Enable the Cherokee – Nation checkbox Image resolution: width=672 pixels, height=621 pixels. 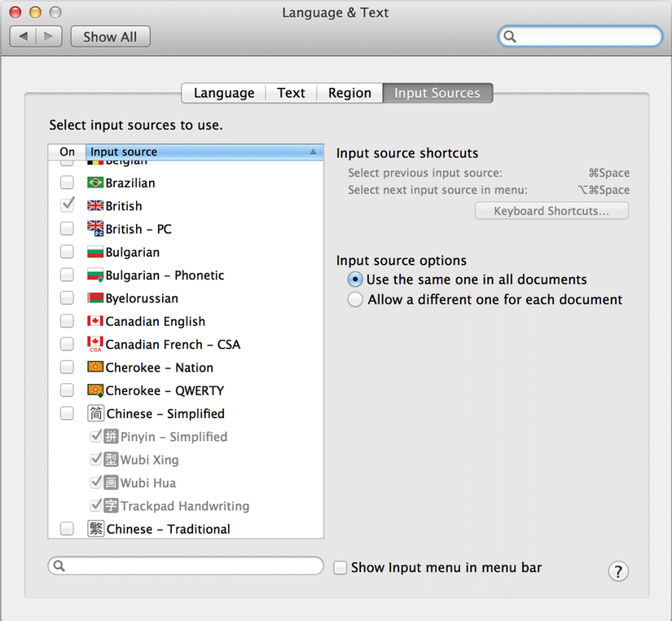pos(67,367)
